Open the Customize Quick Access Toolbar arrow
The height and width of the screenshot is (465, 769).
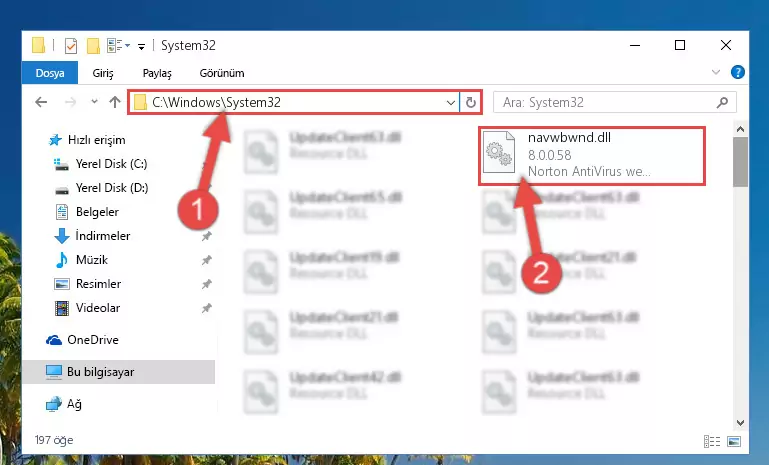click(141, 47)
